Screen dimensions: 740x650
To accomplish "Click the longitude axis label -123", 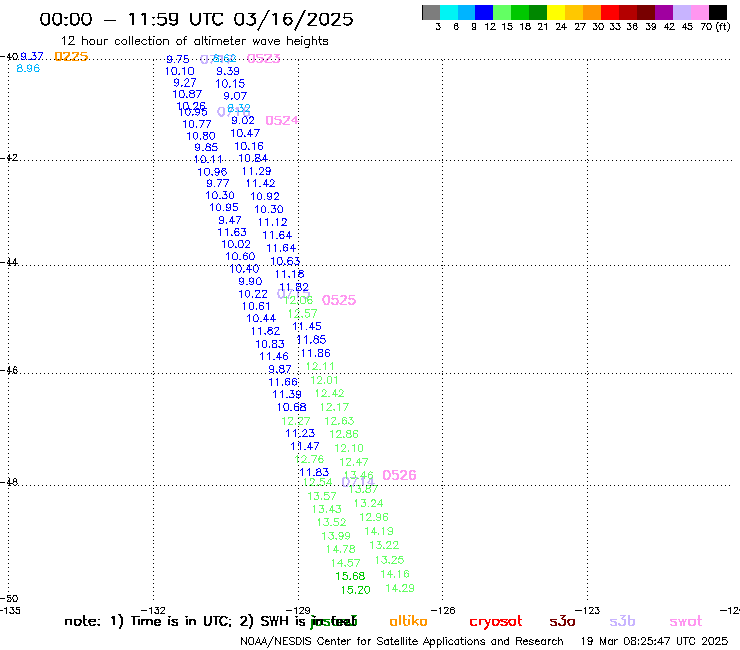I will pyautogui.click(x=588, y=610).
